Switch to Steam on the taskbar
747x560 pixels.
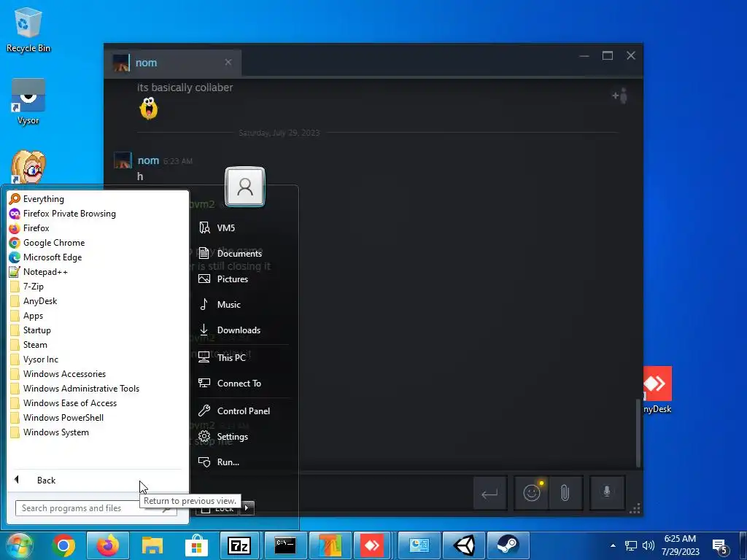(508, 545)
